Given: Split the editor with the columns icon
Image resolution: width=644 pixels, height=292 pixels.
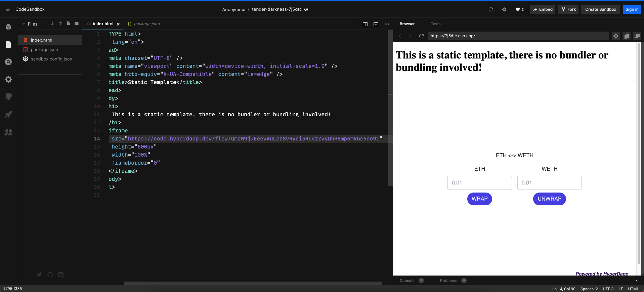Looking at the screenshot, I should (365, 24).
